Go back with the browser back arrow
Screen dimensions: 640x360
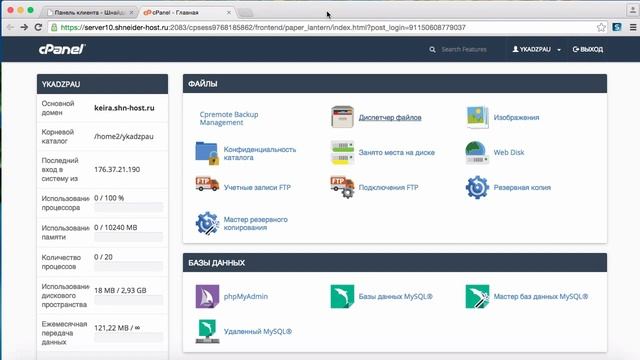(10, 27)
